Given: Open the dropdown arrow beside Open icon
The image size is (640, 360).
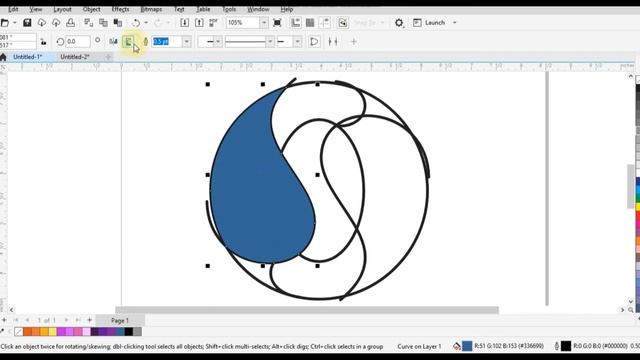Looking at the screenshot, I should click(x=15, y=23).
